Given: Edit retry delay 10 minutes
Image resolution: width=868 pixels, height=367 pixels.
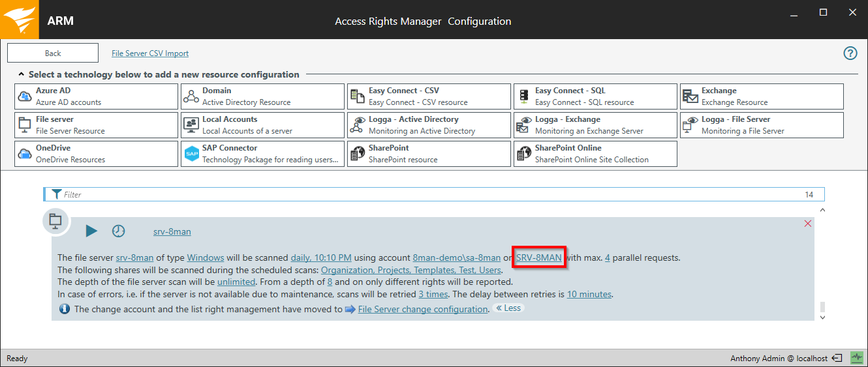Looking at the screenshot, I should coord(589,294).
